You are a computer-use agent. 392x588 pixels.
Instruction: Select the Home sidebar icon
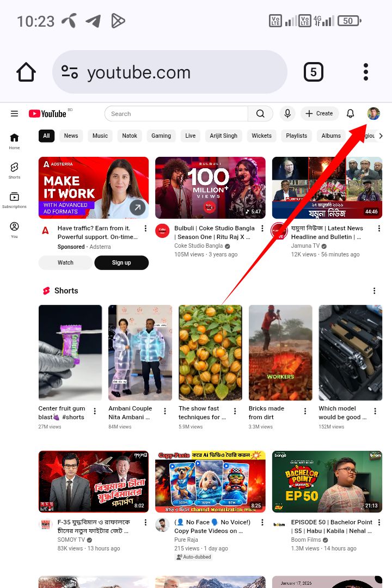pyautogui.click(x=14, y=141)
